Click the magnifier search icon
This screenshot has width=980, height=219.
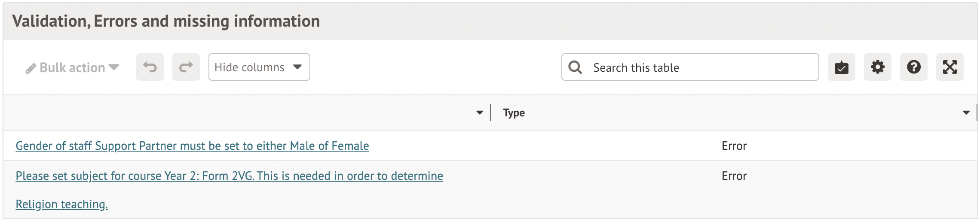575,67
